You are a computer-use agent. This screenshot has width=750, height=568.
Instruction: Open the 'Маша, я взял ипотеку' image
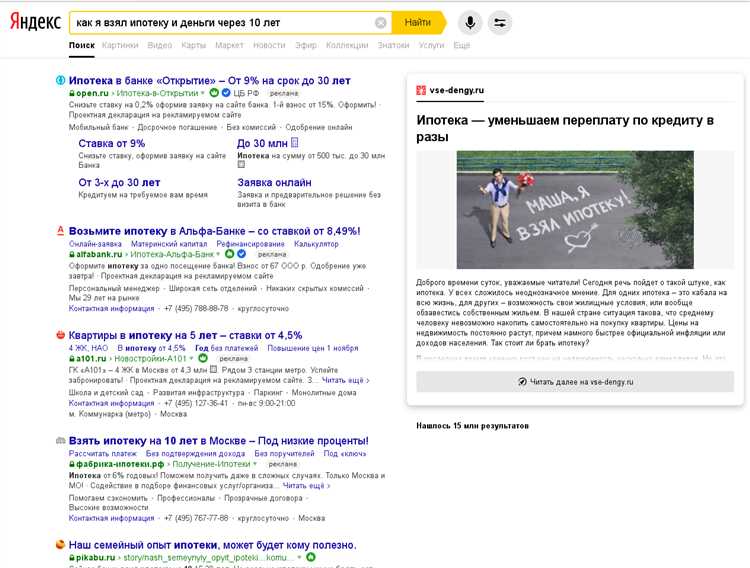[575, 210]
